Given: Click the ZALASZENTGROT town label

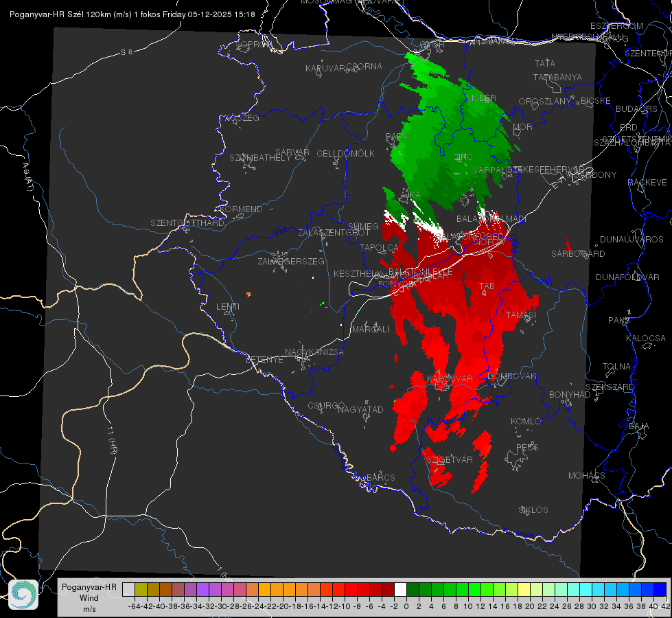Looking at the screenshot, I should pos(334,233).
